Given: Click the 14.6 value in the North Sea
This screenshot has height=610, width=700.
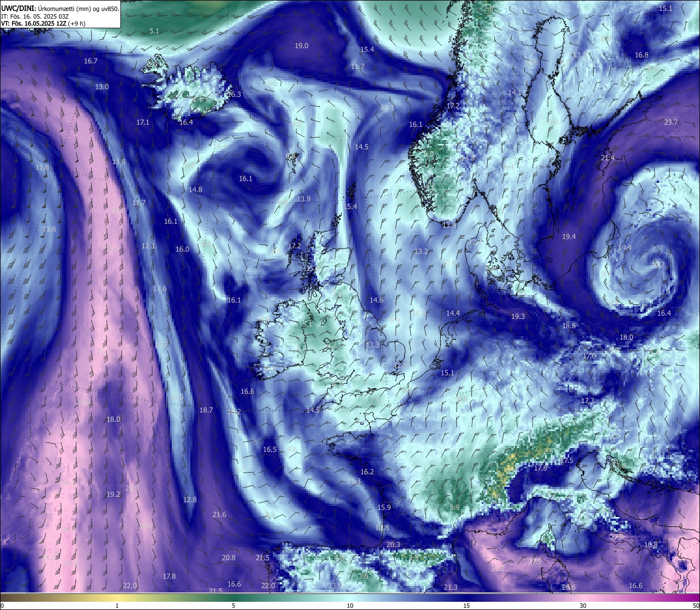Looking at the screenshot, I should pyautogui.click(x=376, y=300).
